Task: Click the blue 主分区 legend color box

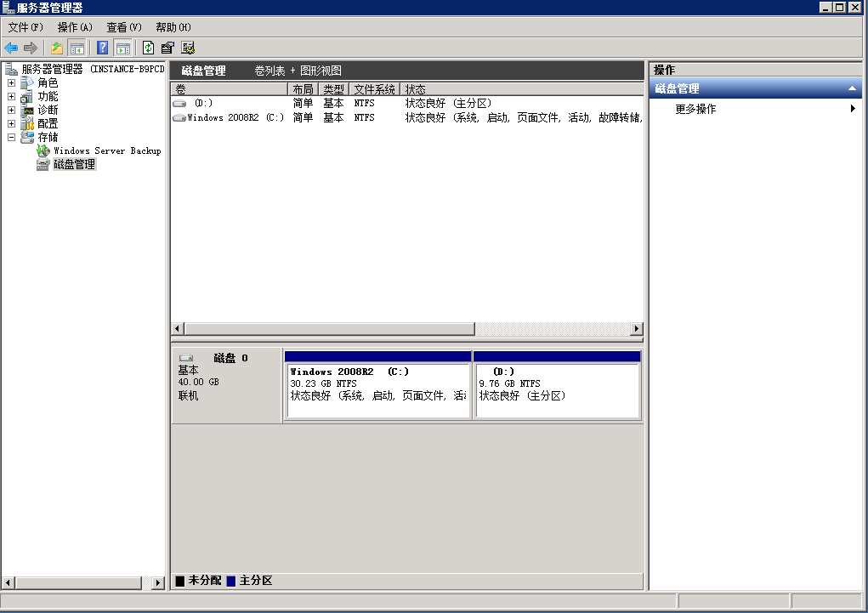Action: 231,581
